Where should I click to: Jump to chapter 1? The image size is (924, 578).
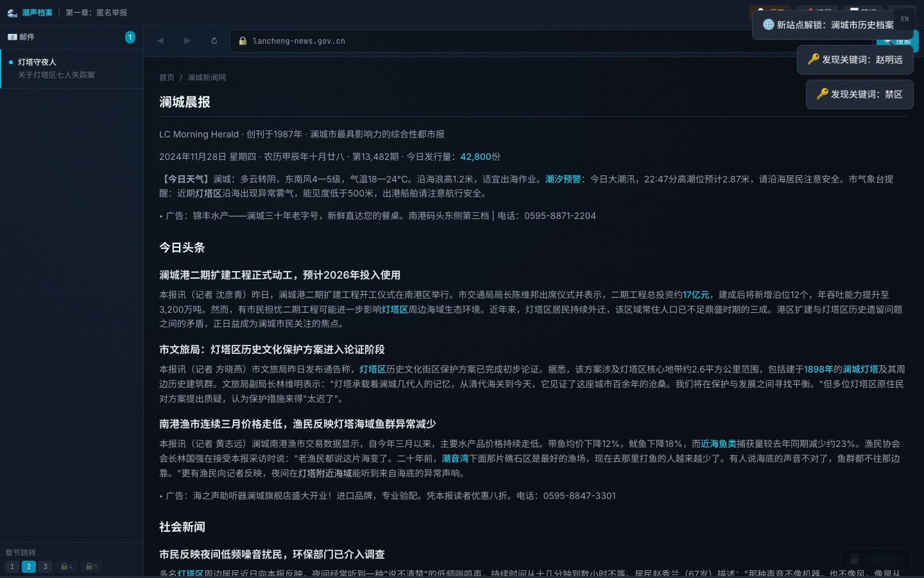pos(12,566)
